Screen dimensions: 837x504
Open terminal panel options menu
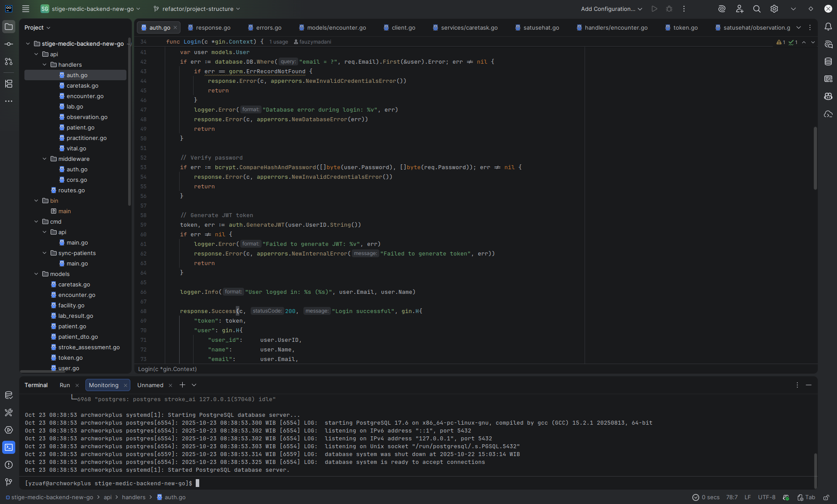(797, 385)
